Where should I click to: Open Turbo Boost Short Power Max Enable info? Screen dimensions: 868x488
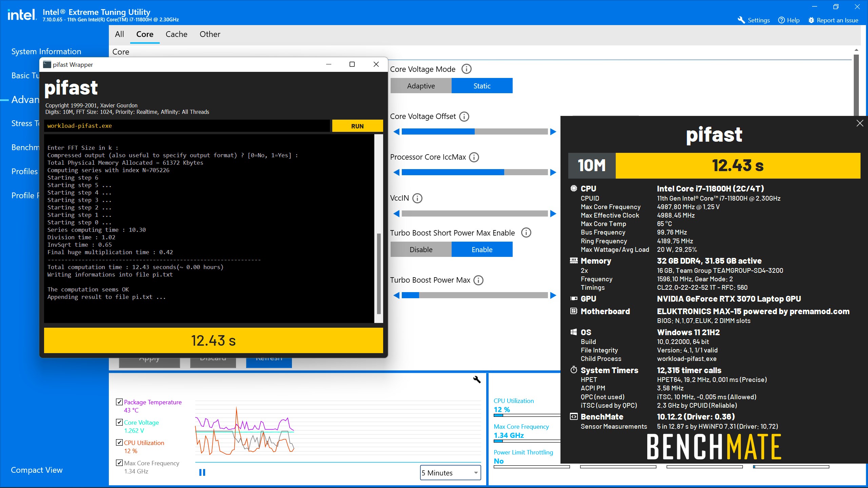pyautogui.click(x=526, y=233)
